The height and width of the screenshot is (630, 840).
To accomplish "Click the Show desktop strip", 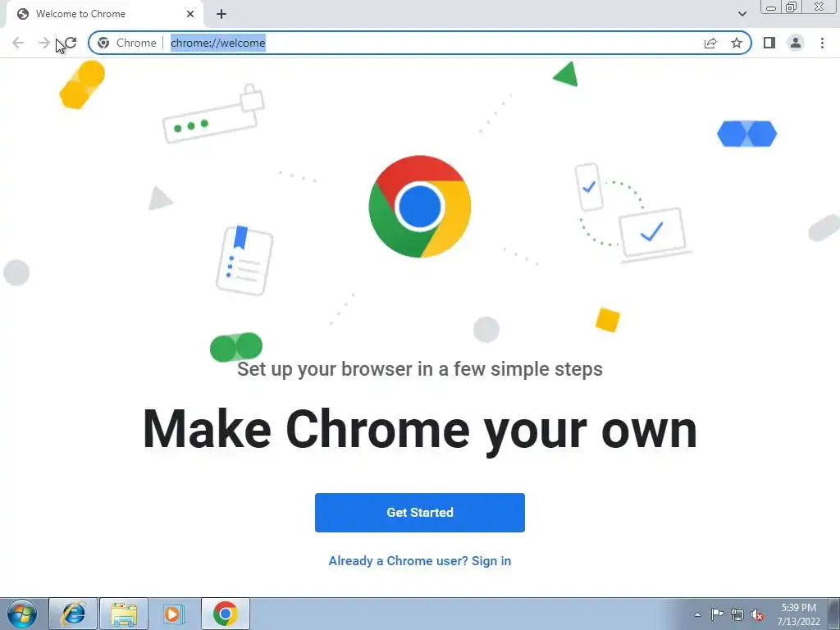I will (x=834, y=614).
